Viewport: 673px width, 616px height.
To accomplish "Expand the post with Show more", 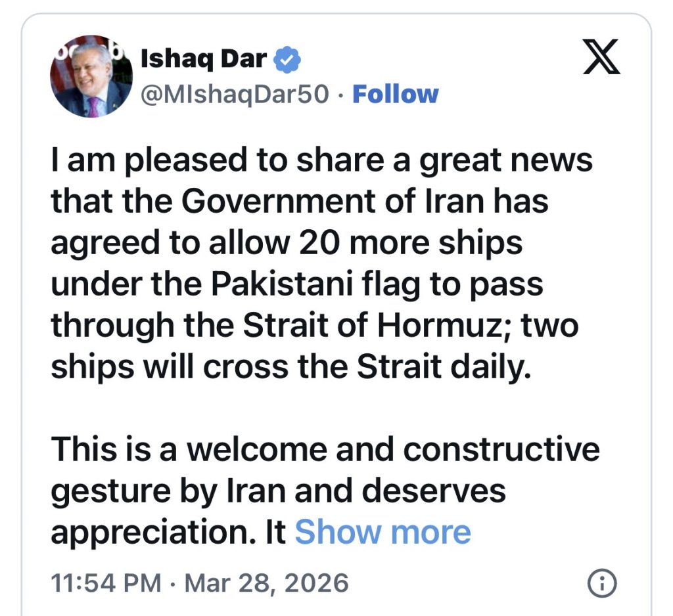I will pos(383,532).
